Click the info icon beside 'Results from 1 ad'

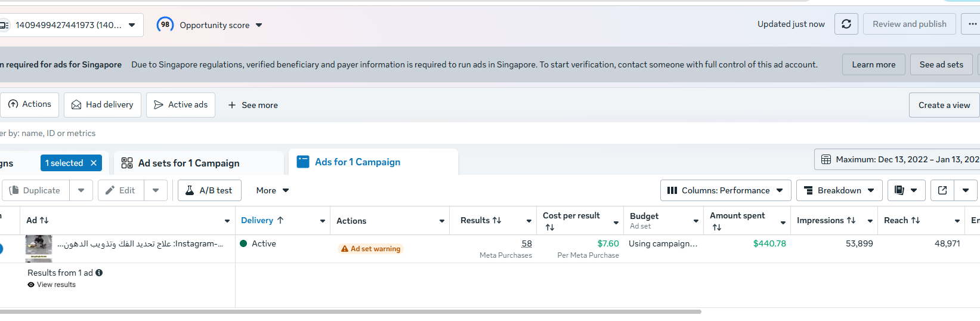coord(99,273)
